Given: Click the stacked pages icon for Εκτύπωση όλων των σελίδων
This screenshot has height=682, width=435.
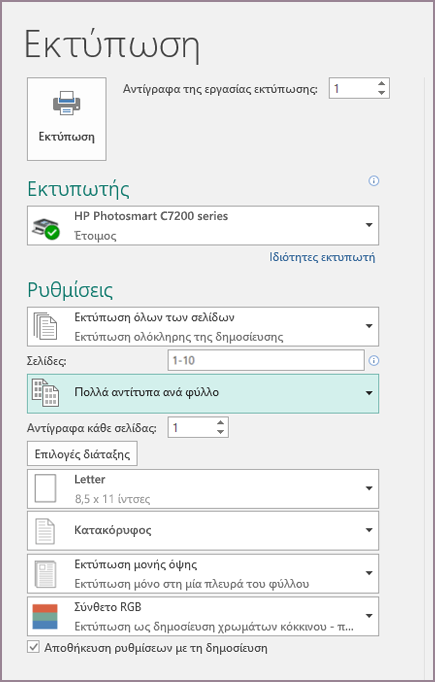Looking at the screenshot, I should tap(45, 326).
